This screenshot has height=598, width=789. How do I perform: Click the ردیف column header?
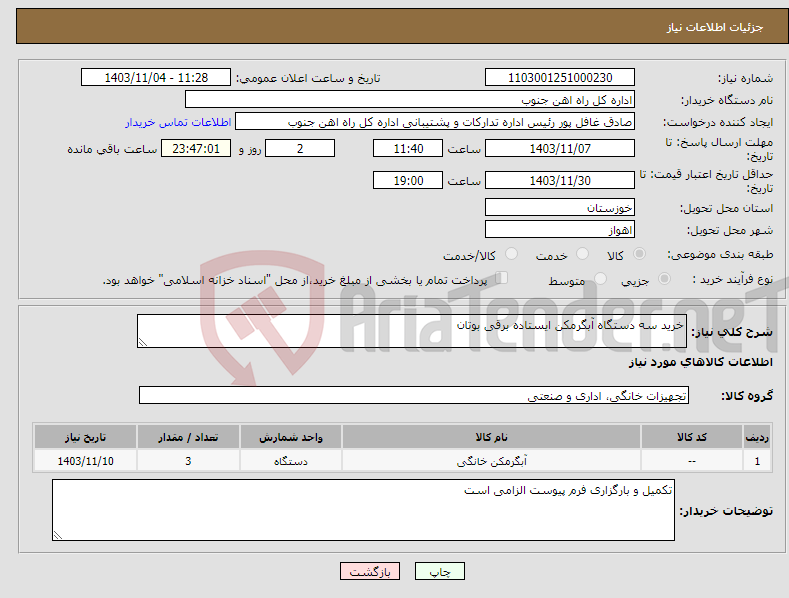[757, 437]
